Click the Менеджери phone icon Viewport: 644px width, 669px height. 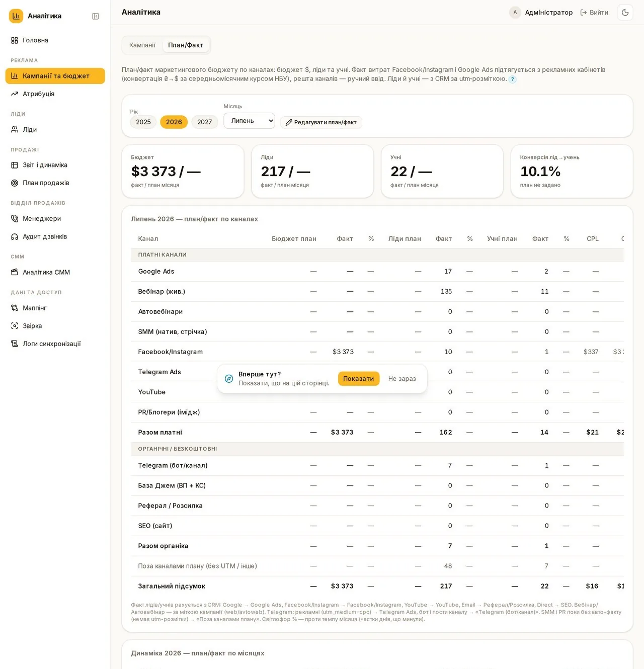click(15, 219)
